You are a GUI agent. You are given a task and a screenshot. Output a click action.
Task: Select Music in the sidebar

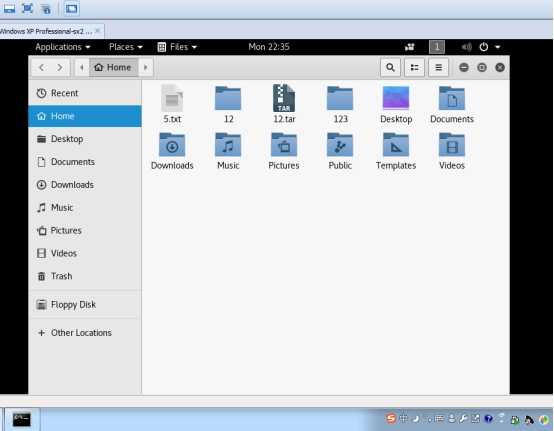85,207
